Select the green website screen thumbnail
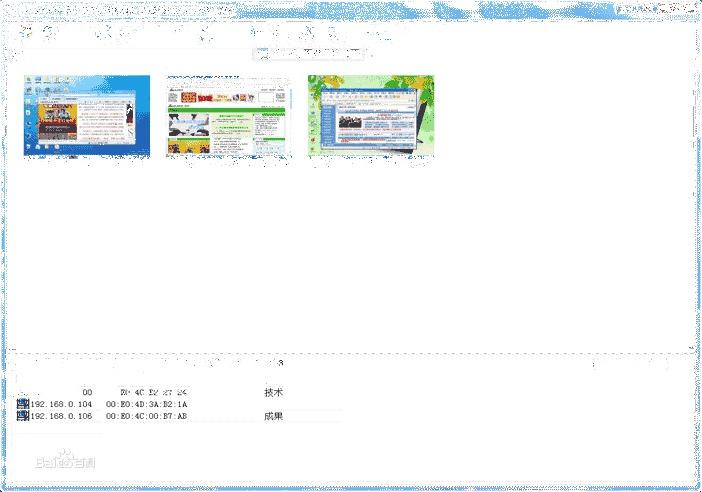Image resolution: width=702 pixels, height=492 pixels. tap(228, 116)
